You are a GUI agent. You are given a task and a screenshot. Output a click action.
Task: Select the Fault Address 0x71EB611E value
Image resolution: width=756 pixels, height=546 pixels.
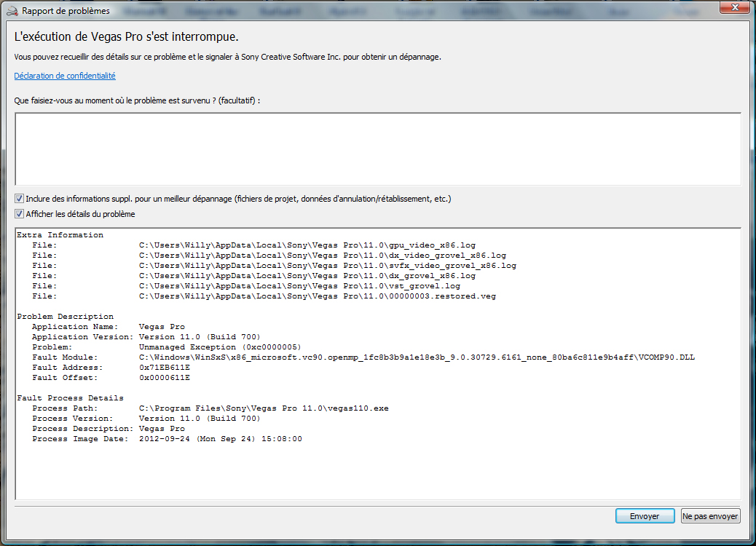pos(165,367)
